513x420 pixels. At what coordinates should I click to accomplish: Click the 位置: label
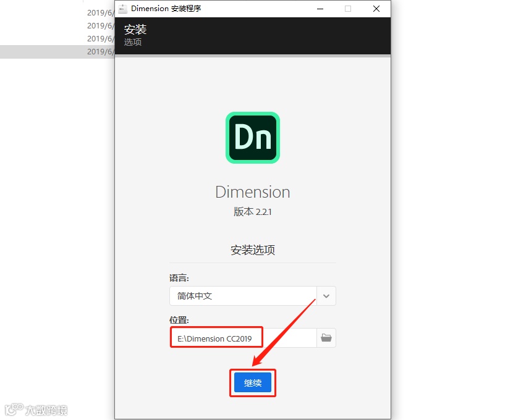(179, 320)
